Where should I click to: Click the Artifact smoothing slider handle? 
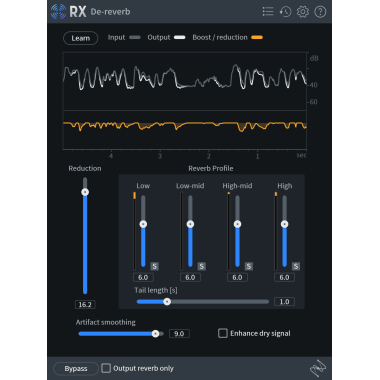pos(155,333)
